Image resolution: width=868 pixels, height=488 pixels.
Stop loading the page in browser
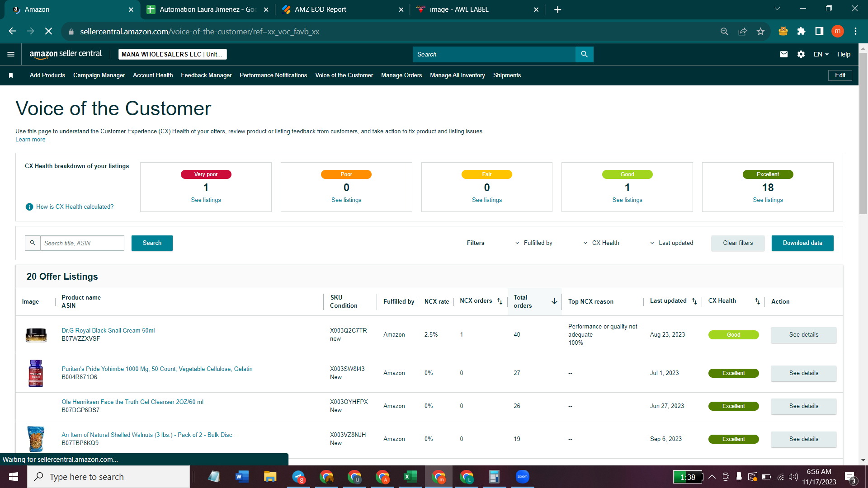click(49, 31)
